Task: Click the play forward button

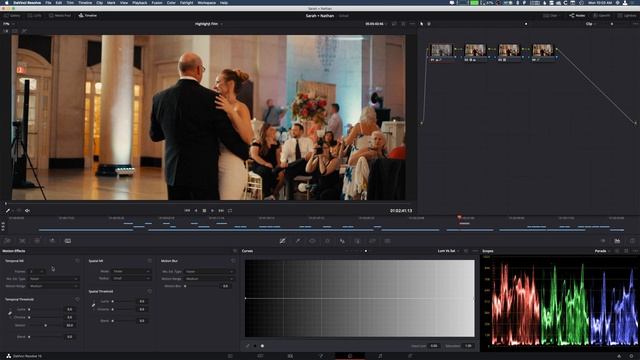Action: tap(212, 211)
